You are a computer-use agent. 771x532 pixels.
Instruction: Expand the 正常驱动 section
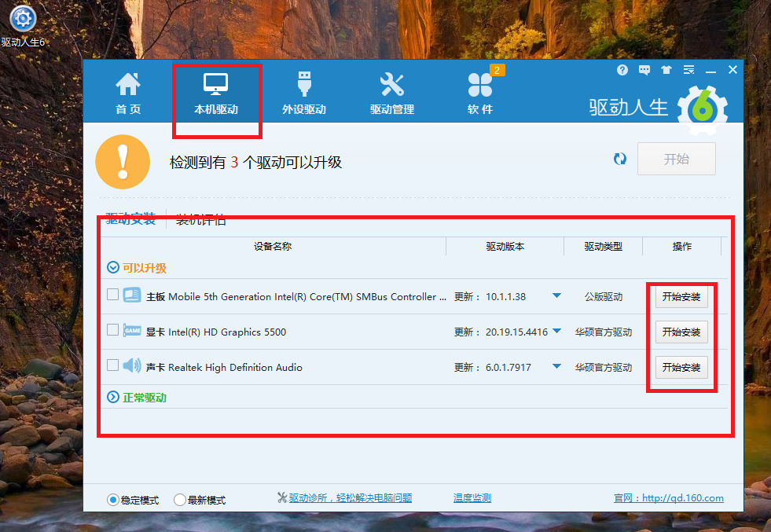point(113,397)
